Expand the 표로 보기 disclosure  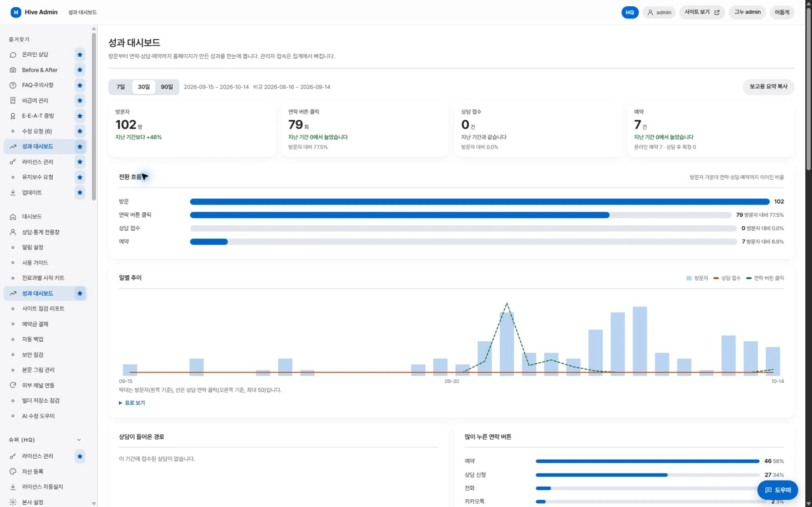(x=132, y=403)
